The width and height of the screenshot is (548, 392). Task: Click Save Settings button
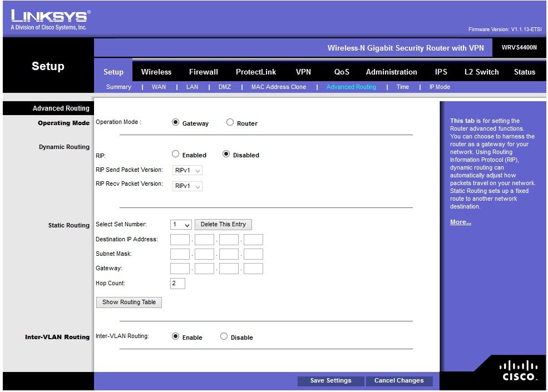[330, 381]
